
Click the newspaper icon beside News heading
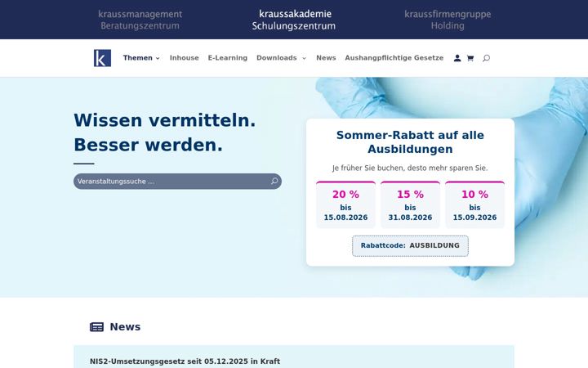[x=96, y=327]
